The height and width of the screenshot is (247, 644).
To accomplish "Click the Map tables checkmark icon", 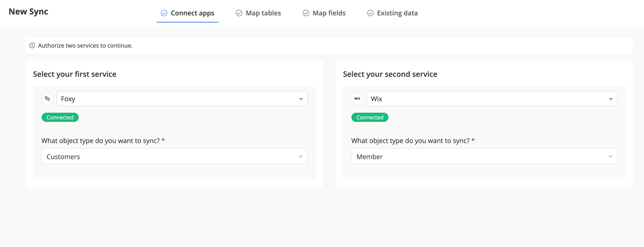I will [239, 13].
